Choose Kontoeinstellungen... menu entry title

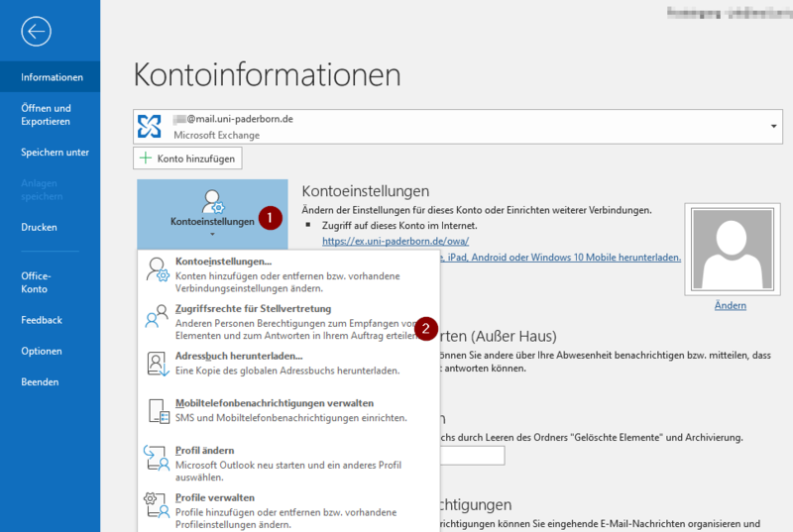tap(224, 262)
